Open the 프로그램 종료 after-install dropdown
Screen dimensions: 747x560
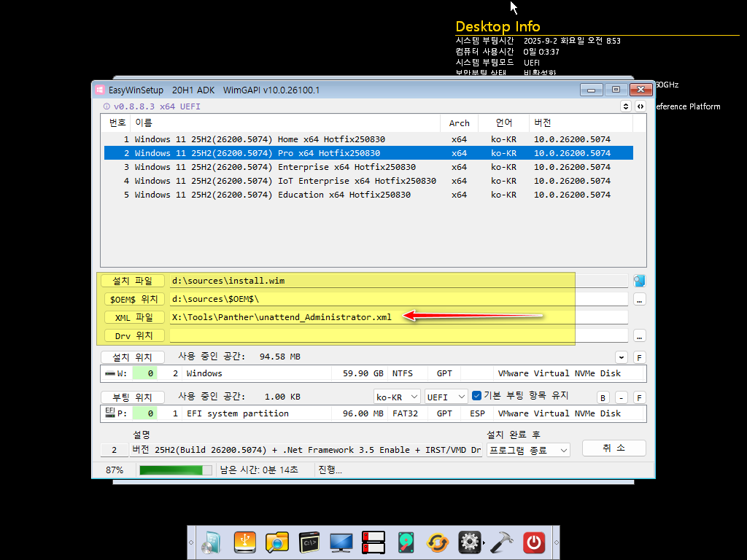(528, 450)
